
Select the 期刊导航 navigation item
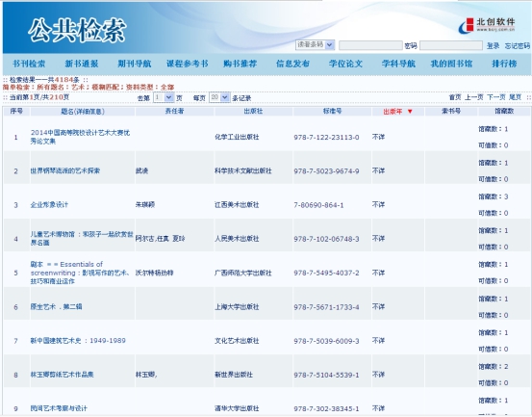point(135,64)
